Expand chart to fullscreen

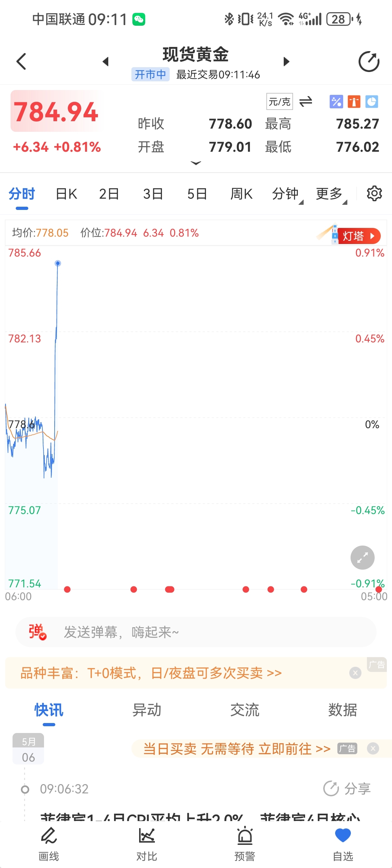pyautogui.click(x=362, y=558)
